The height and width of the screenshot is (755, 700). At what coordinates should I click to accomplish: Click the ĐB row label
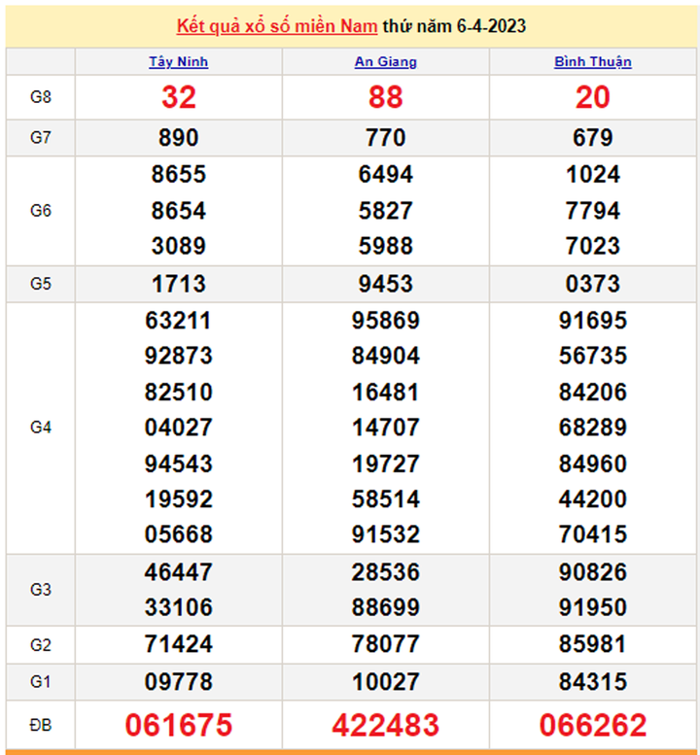(x=40, y=725)
